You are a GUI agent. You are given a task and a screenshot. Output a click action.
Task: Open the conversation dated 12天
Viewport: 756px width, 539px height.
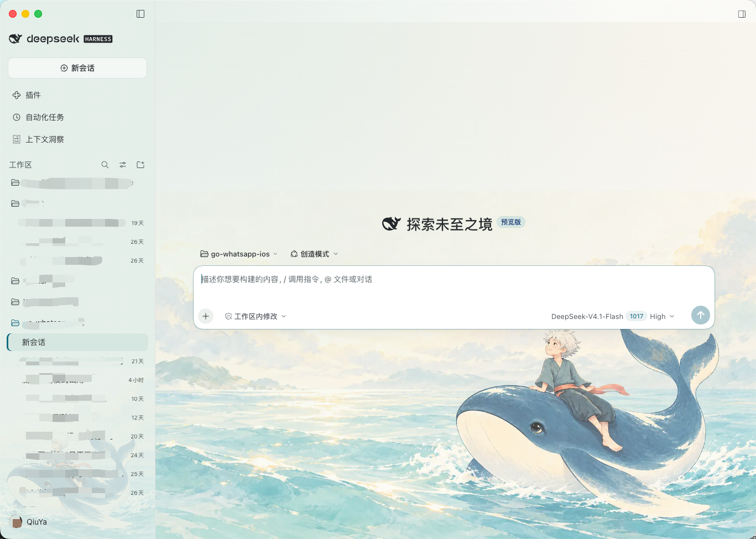click(77, 417)
